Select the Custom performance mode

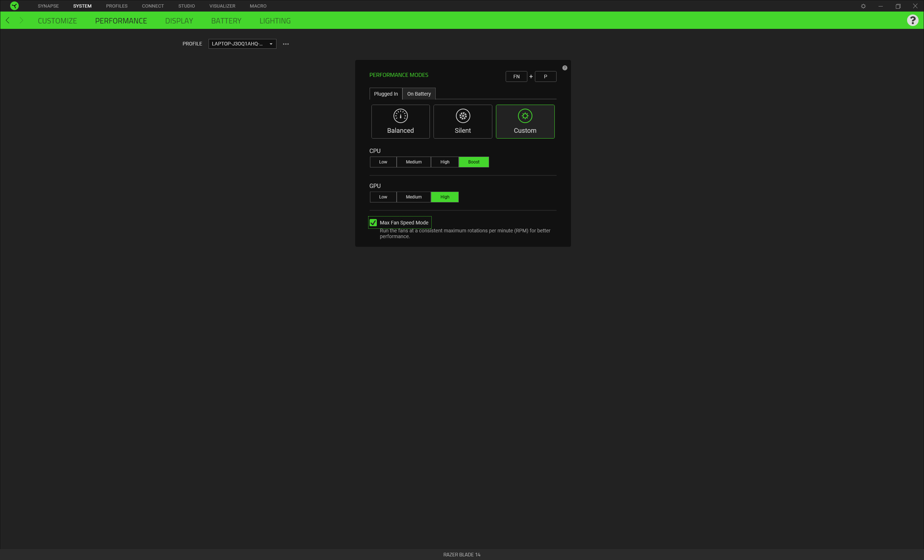[525, 122]
